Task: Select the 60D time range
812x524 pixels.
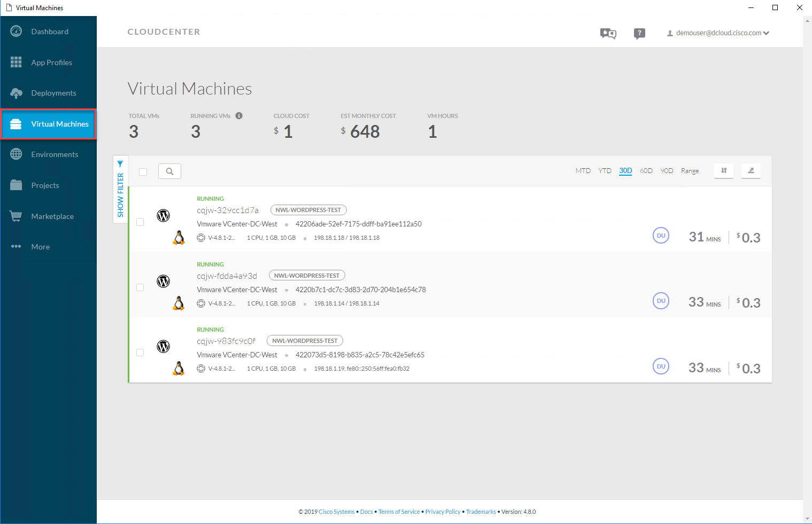Action: pyautogui.click(x=646, y=171)
